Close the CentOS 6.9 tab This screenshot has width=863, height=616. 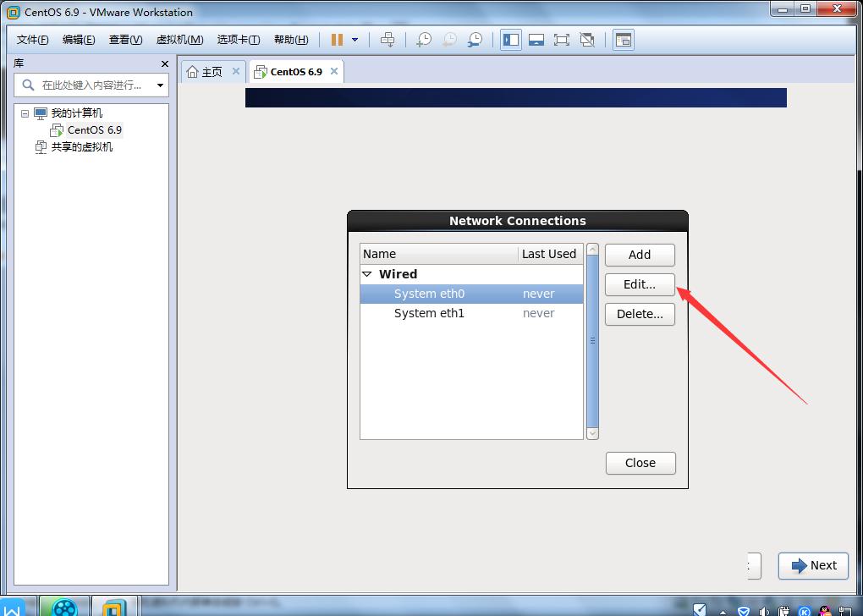tap(334, 71)
